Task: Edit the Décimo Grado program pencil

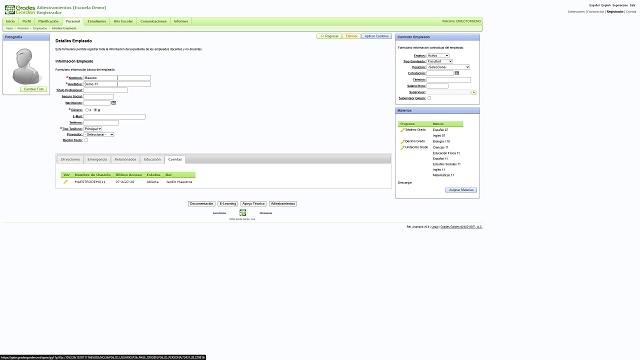Action: [x=402, y=142]
